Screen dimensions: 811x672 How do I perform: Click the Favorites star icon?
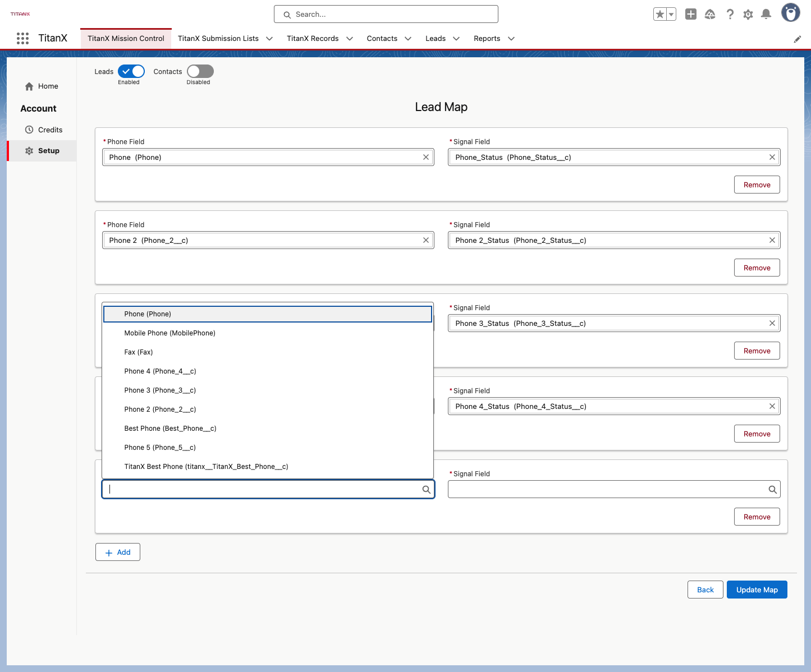pos(660,14)
